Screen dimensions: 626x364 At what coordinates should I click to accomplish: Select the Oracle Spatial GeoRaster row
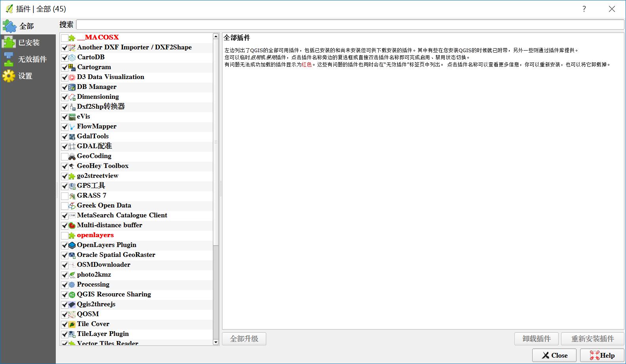click(x=137, y=255)
